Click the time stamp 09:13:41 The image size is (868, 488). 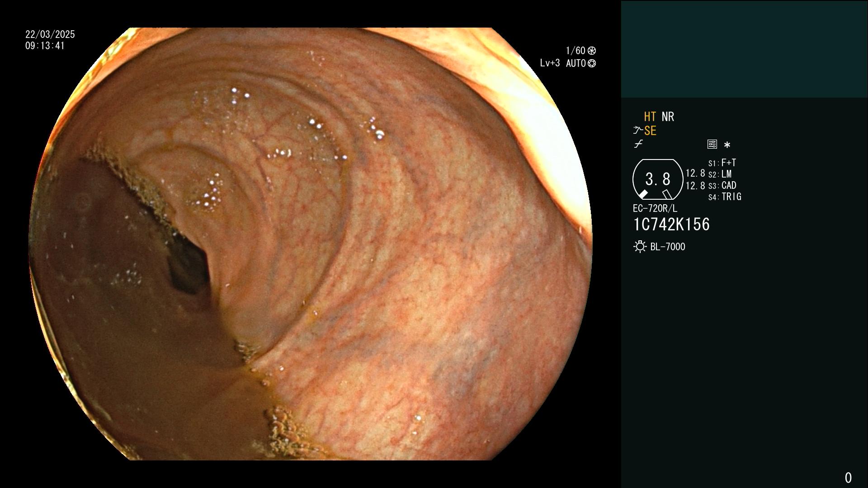tap(45, 46)
